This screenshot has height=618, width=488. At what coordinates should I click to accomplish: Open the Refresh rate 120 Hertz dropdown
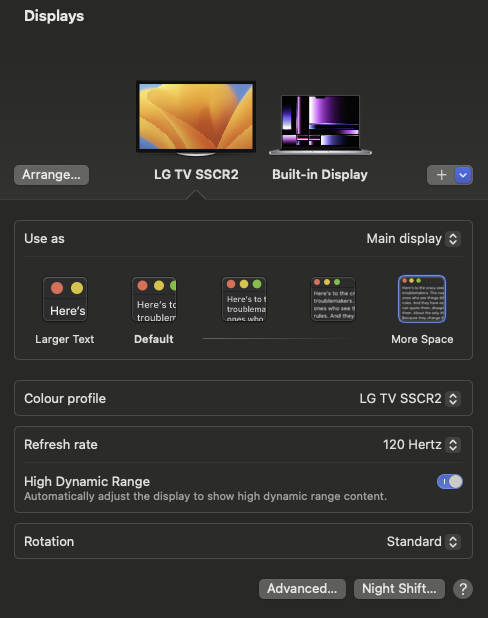coord(422,445)
